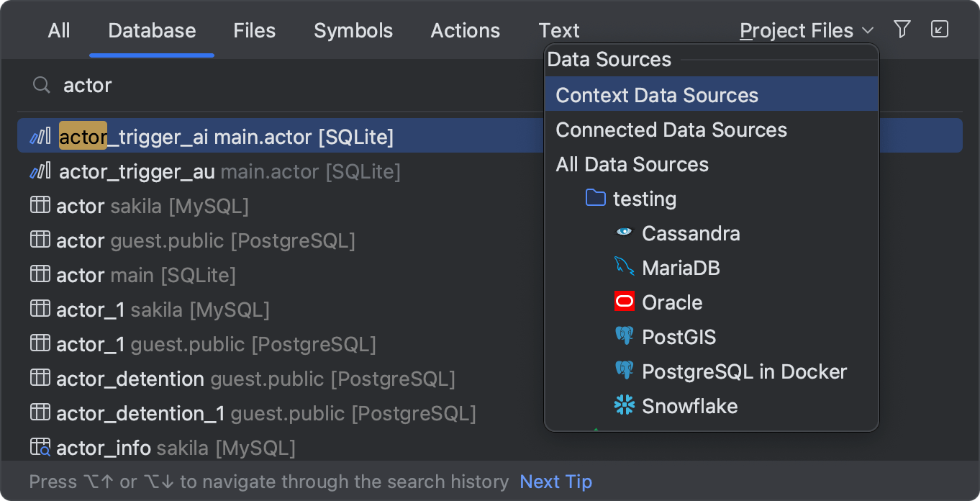980x501 pixels.
Task: Switch to the Files tab
Action: [254, 30]
